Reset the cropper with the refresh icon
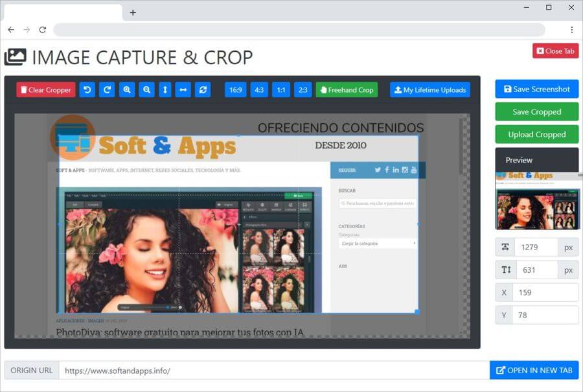The image size is (583, 392). point(203,90)
